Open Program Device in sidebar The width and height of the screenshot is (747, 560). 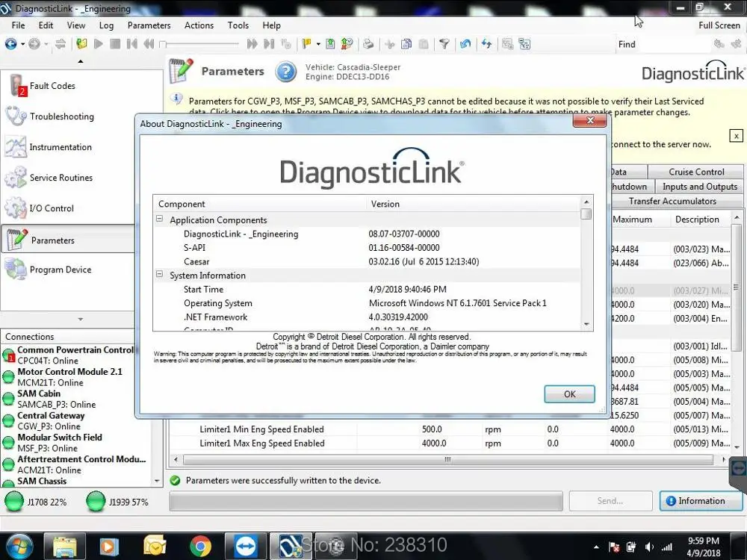60,270
